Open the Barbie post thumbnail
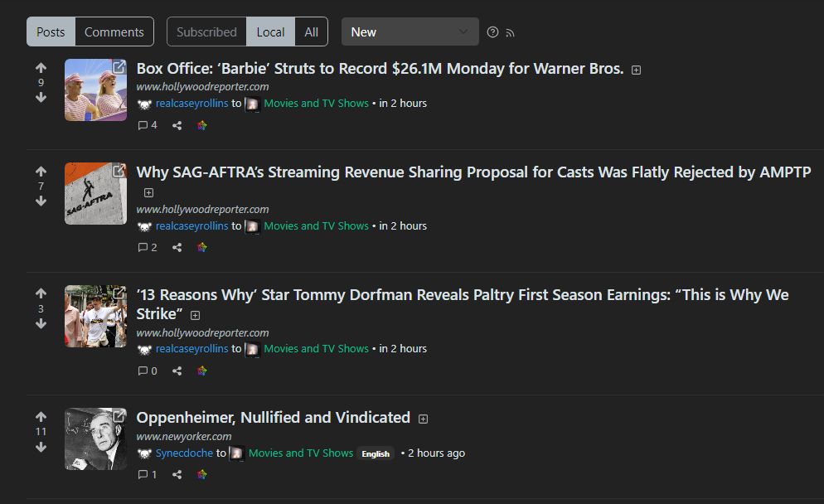Viewport: 824px width, 504px height. point(95,90)
